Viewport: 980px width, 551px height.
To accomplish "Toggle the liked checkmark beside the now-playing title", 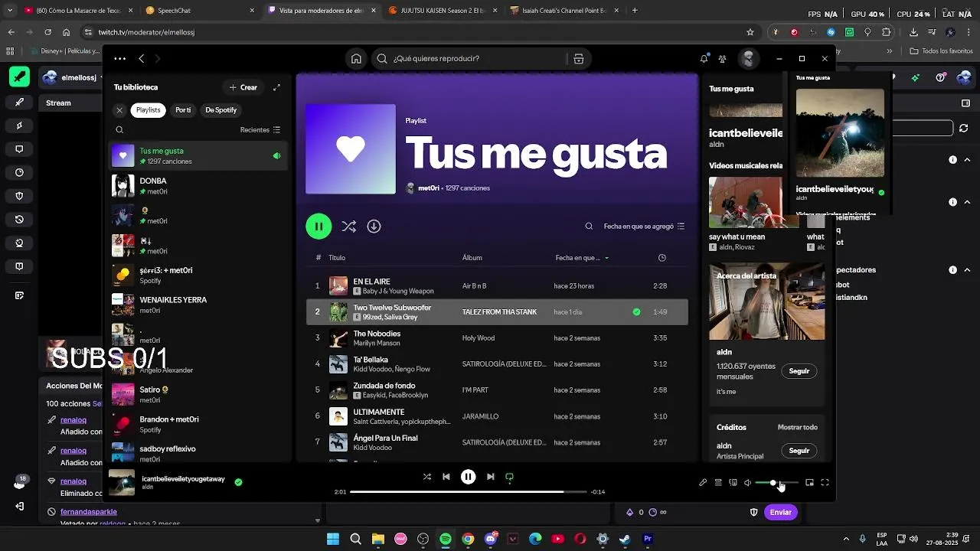I will 238,482.
